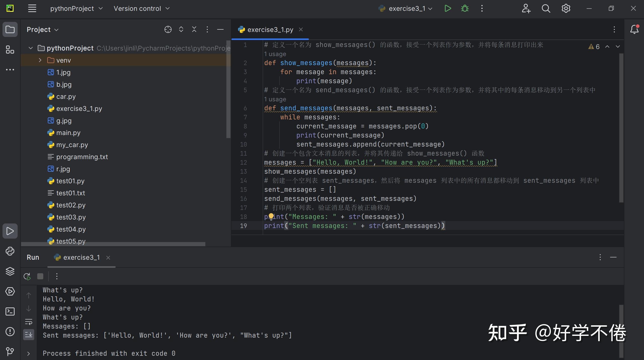Viewport: 644px width, 360px height.
Task: Start debugging with the bug icon
Action: coord(464,8)
